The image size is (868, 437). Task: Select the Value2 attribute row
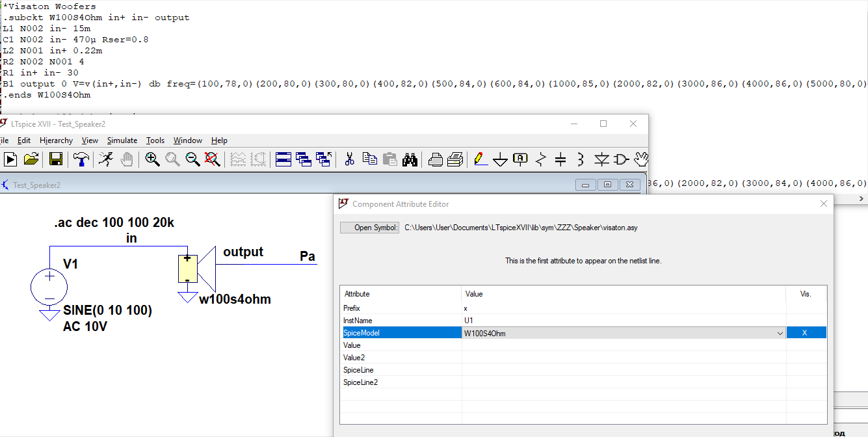tap(583, 358)
